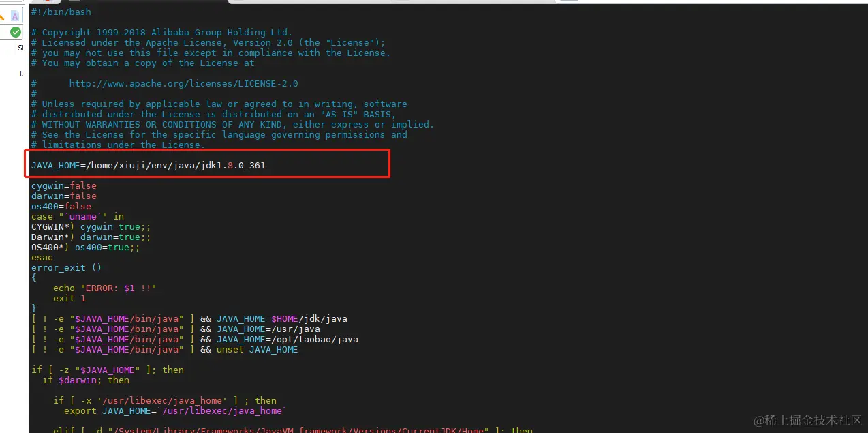
Task: Click the '#!/bin/bash' shebang line
Action: pyautogui.click(x=61, y=12)
